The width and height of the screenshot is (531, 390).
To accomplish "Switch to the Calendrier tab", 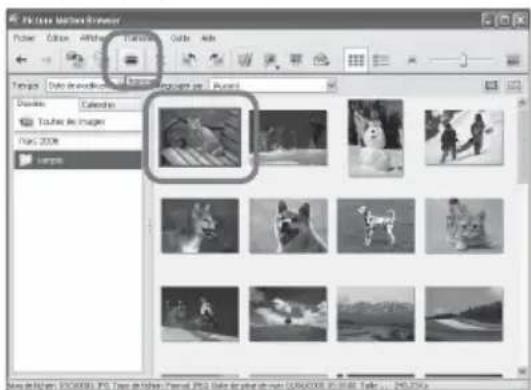I will point(111,105).
